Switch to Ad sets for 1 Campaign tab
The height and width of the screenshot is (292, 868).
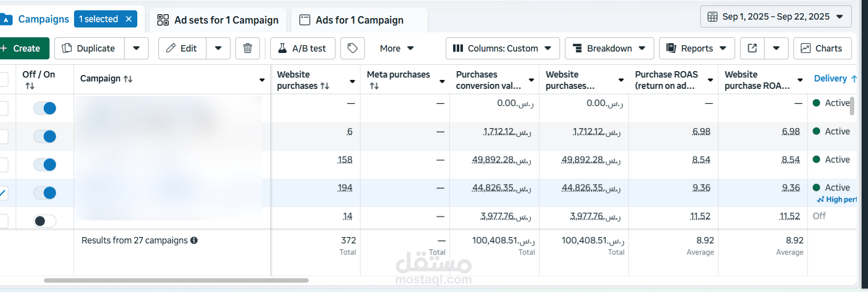(218, 20)
